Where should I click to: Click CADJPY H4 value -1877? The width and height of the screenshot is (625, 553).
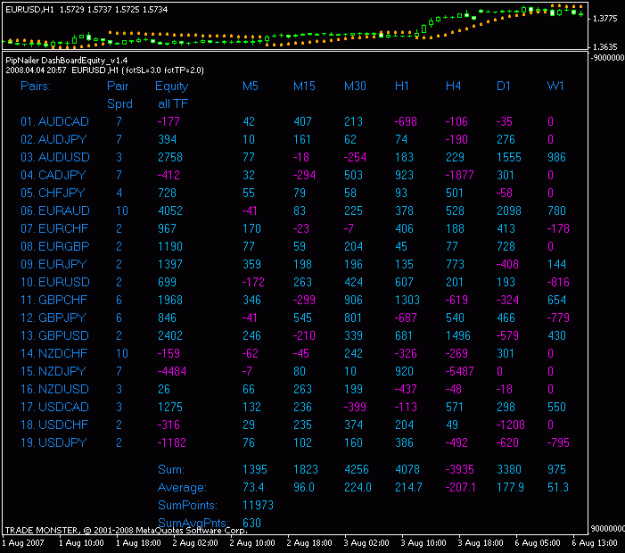[x=460, y=175]
